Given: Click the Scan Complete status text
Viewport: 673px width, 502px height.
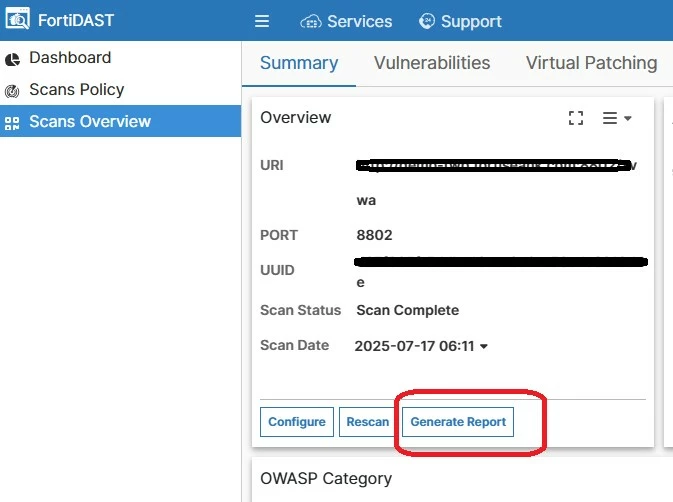Looking at the screenshot, I should pyautogui.click(x=407, y=310).
